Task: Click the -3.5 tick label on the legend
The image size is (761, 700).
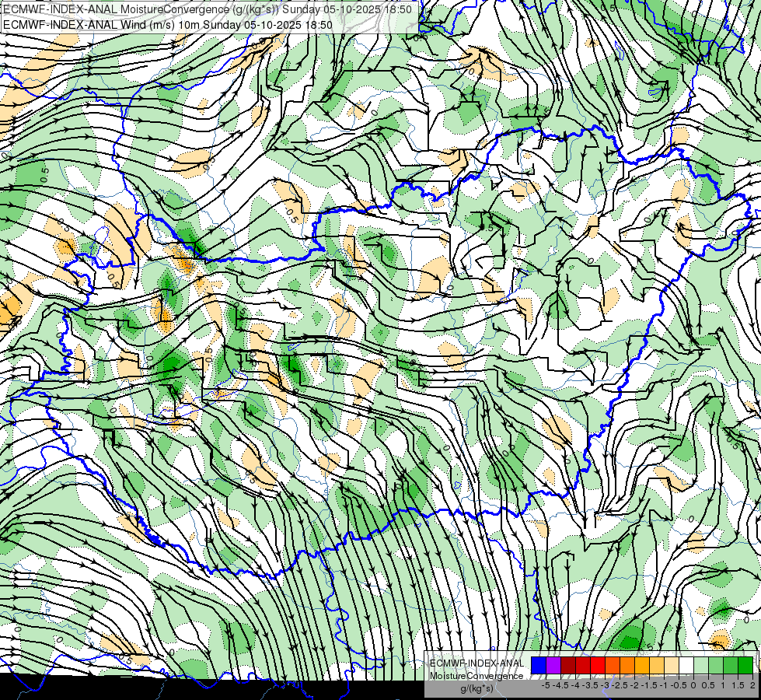Action: [590, 685]
